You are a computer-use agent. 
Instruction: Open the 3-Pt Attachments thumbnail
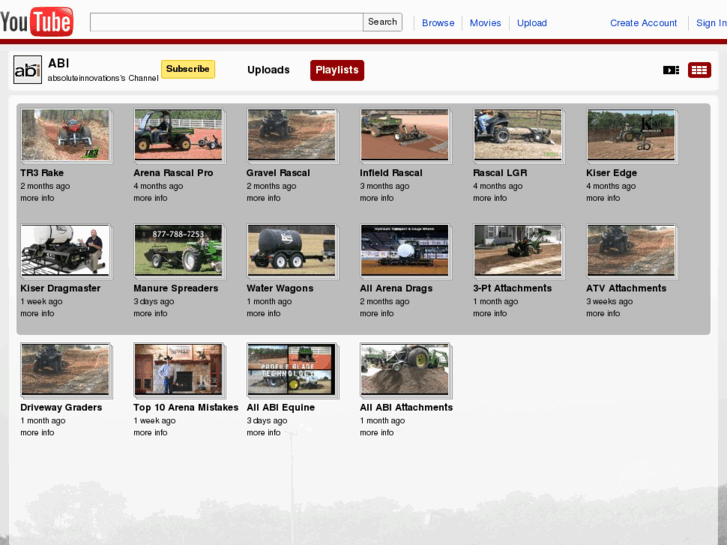(x=518, y=250)
